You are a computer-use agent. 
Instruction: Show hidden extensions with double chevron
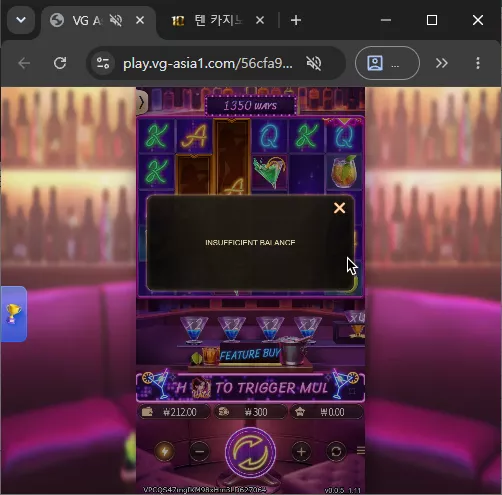click(x=442, y=63)
